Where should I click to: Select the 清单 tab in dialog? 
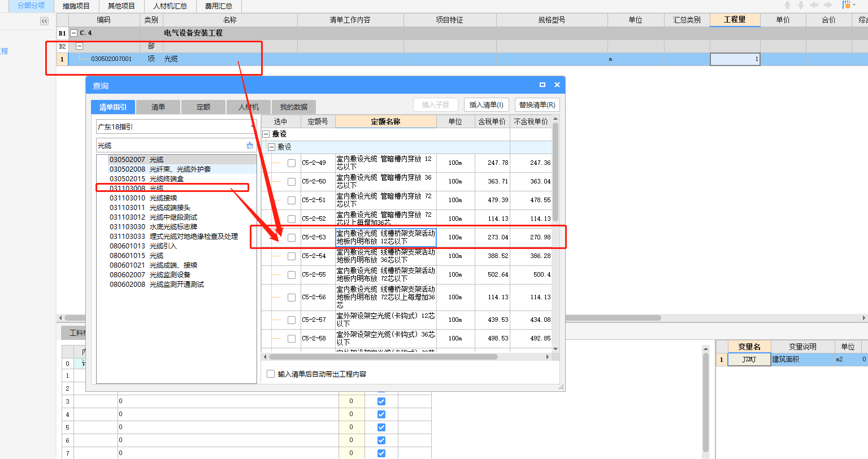pyautogui.click(x=158, y=107)
